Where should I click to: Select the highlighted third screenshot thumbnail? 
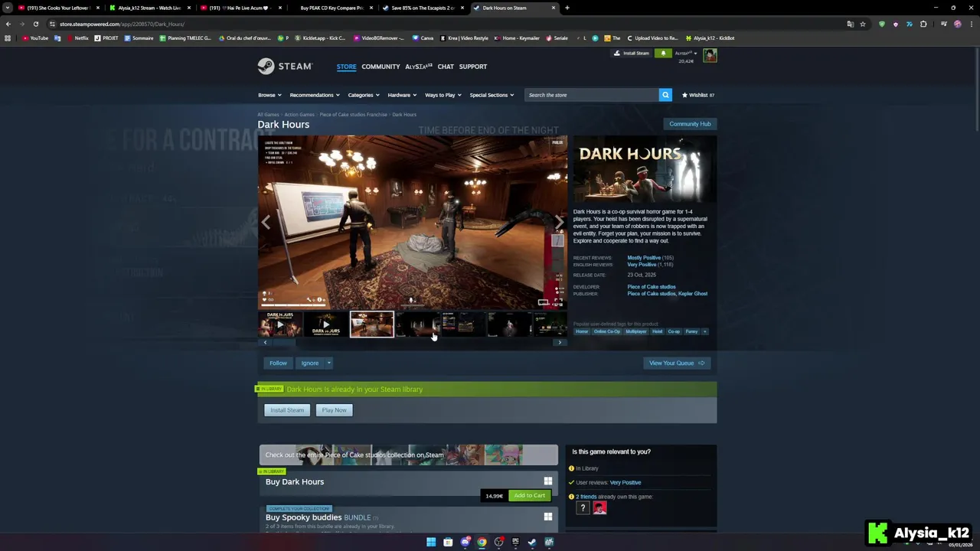point(372,324)
